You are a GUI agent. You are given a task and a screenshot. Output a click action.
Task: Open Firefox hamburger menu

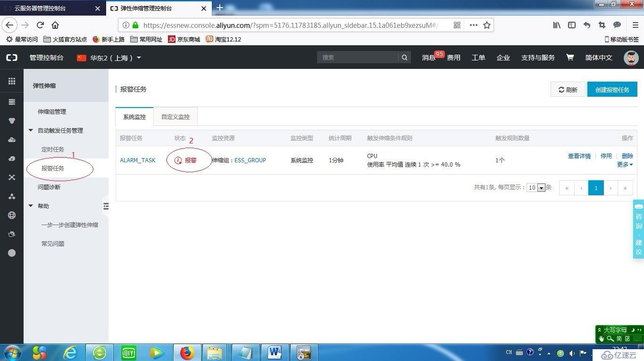pyautogui.click(x=635, y=25)
